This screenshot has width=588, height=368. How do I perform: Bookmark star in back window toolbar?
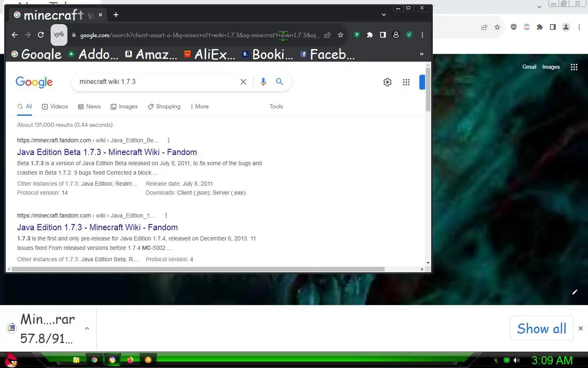click(x=497, y=27)
